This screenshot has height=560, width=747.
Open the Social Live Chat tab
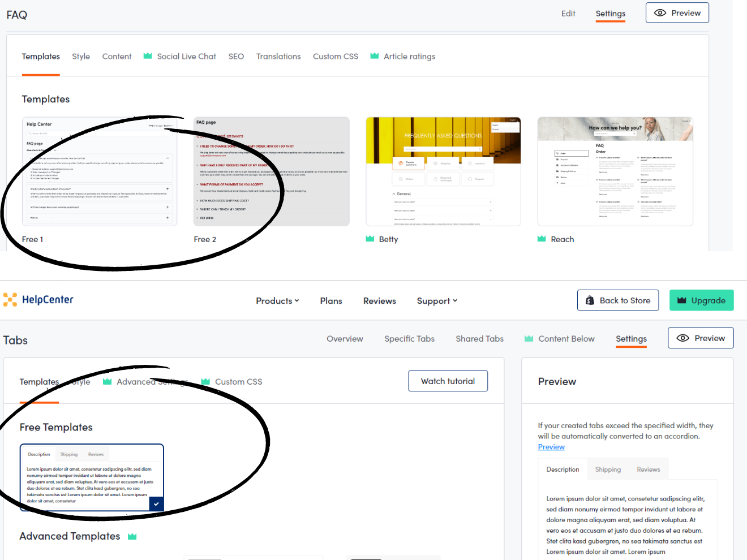tap(186, 57)
